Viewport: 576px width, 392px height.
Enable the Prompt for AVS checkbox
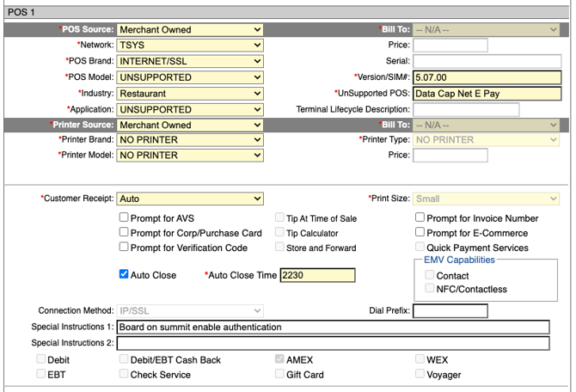125,218
